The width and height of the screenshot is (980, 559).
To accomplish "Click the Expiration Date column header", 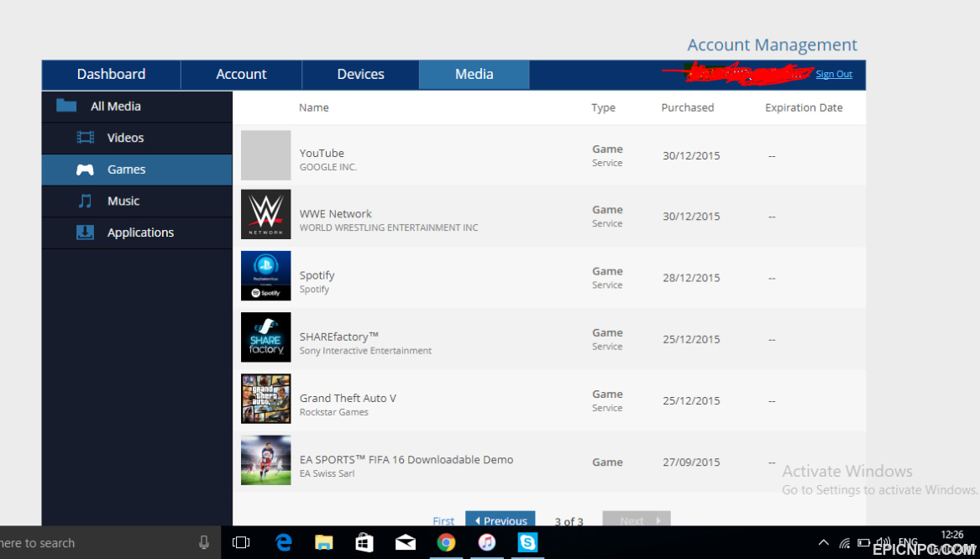I will (804, 107).
